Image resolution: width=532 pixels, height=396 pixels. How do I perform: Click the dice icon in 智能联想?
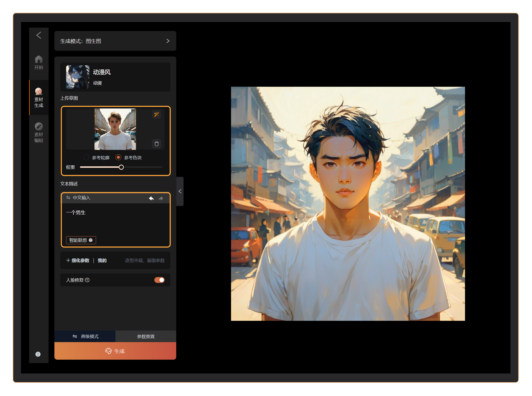[91, 240]
